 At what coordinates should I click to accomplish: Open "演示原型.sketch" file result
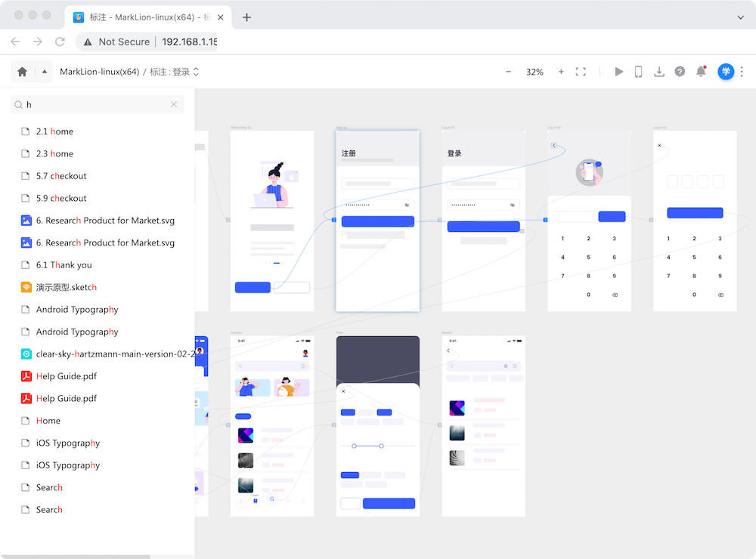point(66,287)
